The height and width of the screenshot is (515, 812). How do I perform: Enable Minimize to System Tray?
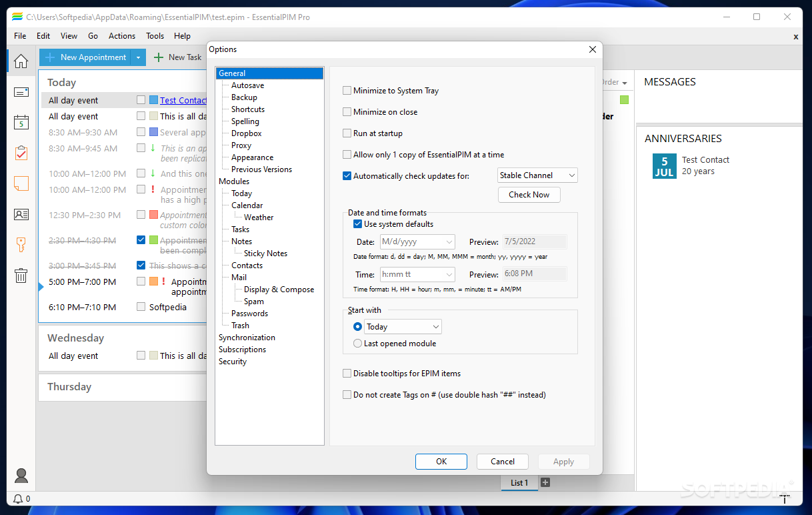tap(347, 91)
